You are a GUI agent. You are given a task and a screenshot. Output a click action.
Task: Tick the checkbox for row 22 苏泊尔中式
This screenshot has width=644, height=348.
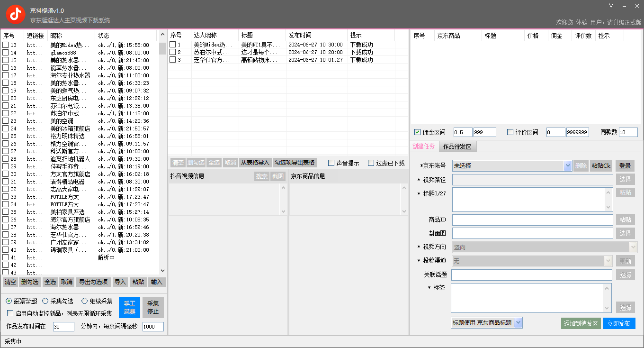click(x=6, y=113)
